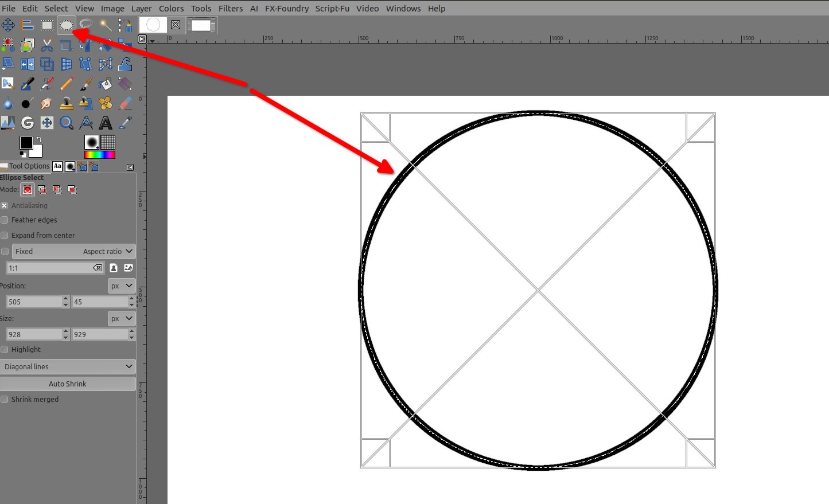Enable the Shrink merged checkbox
829x504 pixels.
pos(5,399)
